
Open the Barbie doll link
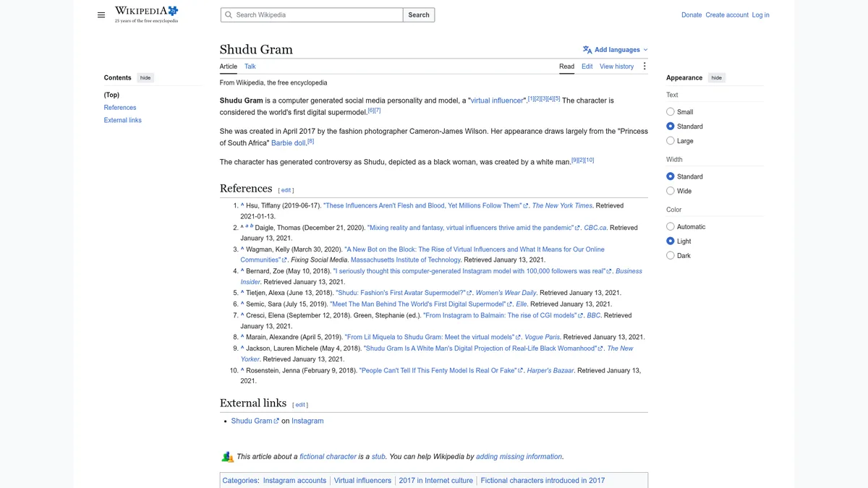coord(289,143)
